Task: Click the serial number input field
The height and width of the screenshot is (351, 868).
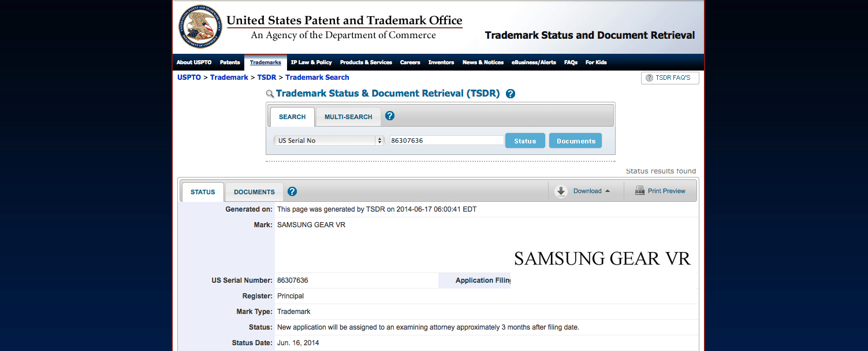Action: tap(447, 141)
